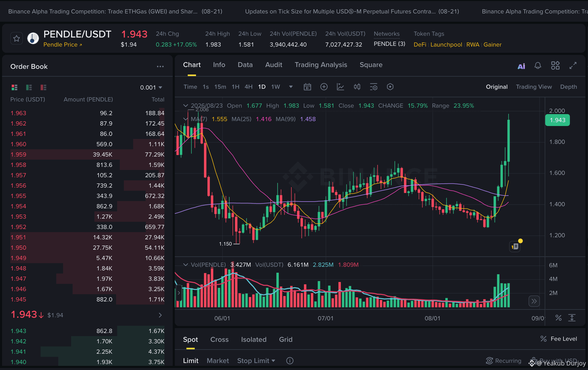The image size is (588, 370).
Task: Open the line chart drawing tool icon
Action: coord(340,87)
